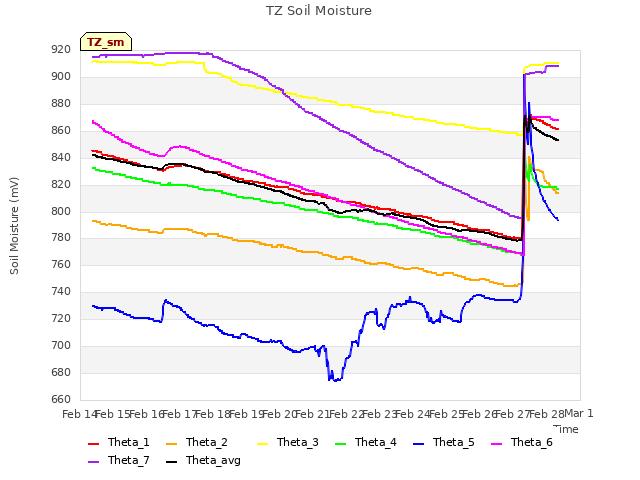Click the 820 y-axis tick label
This screenshot has width=640, height=480.
61,184
